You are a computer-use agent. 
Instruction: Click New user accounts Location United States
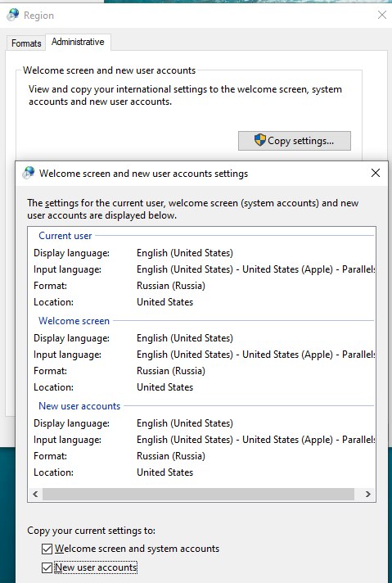tap(165, 472)
